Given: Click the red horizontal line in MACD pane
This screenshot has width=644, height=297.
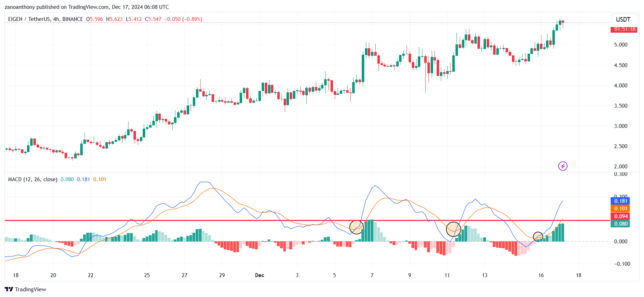Looking at the screenshot, I should point(307,220).
